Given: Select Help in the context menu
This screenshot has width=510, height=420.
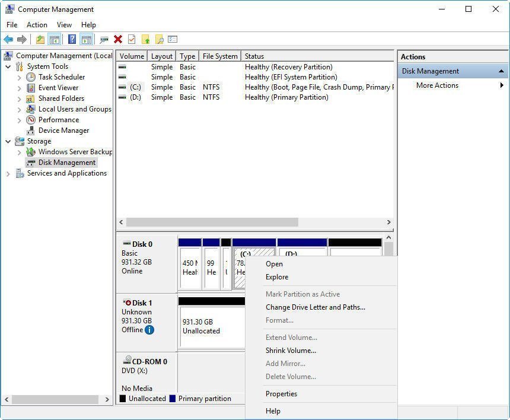Looking at the screenshot, I should 321,411.
